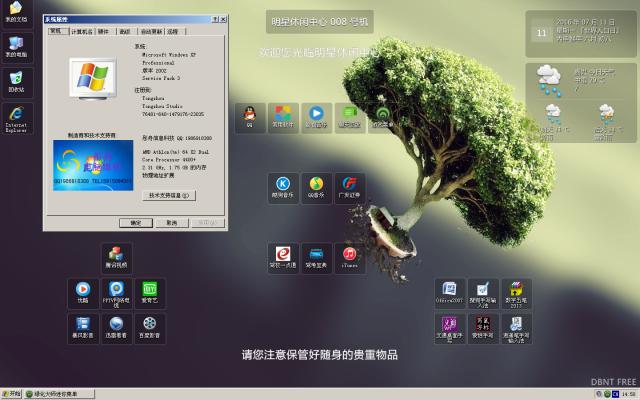640x400 pixels.
Task: Switch to the 硬件 tab
Action: click(104, 32)
